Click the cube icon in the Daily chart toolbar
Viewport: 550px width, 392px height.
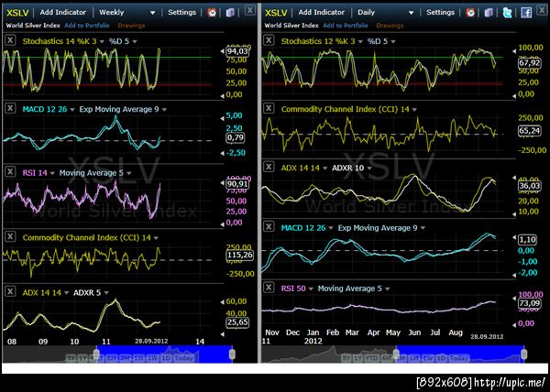tap(489, 13)
